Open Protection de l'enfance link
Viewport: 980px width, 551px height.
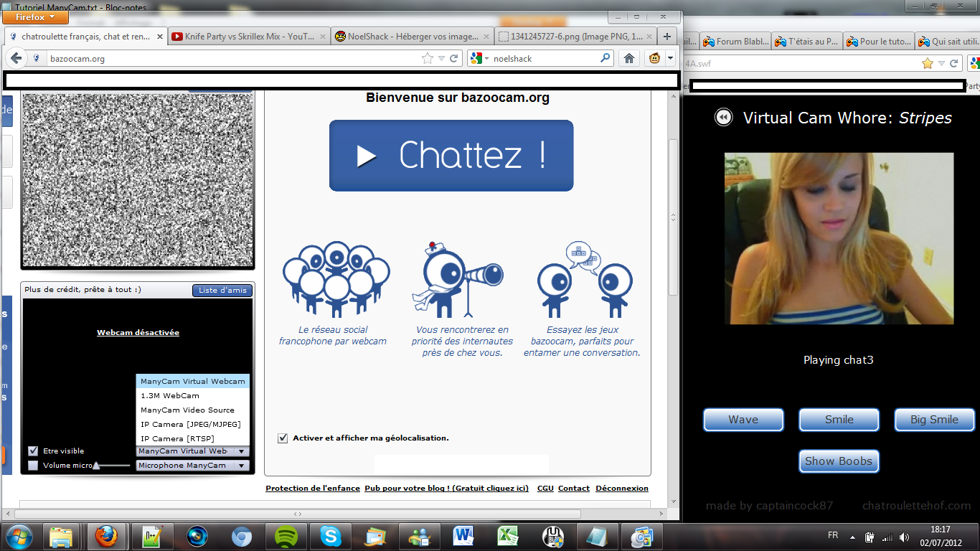pyautogui.click(x=313, y=488)
